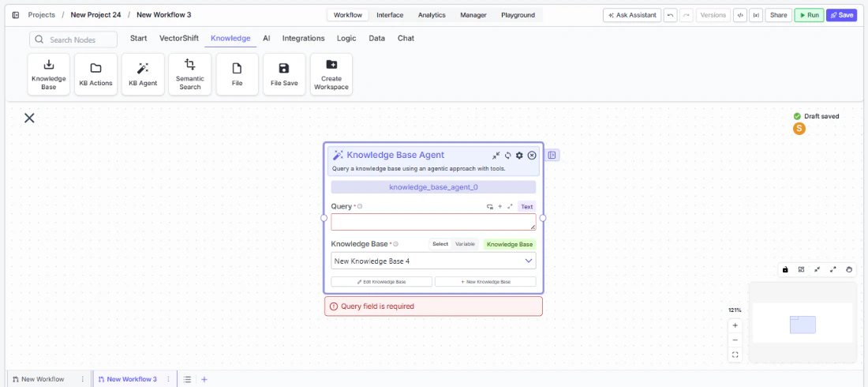Open the Logic node category

tap(346, 38)
